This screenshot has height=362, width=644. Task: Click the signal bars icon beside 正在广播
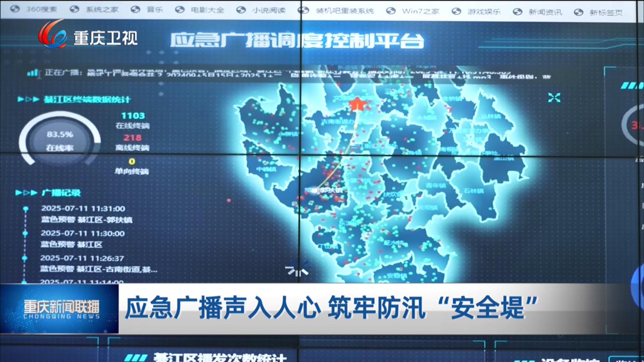tap(33, 72)
